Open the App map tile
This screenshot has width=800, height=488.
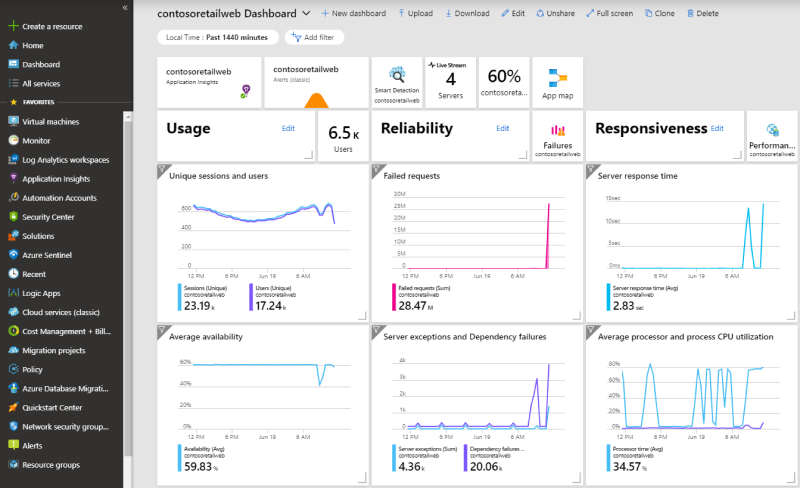tap(558, 82)
